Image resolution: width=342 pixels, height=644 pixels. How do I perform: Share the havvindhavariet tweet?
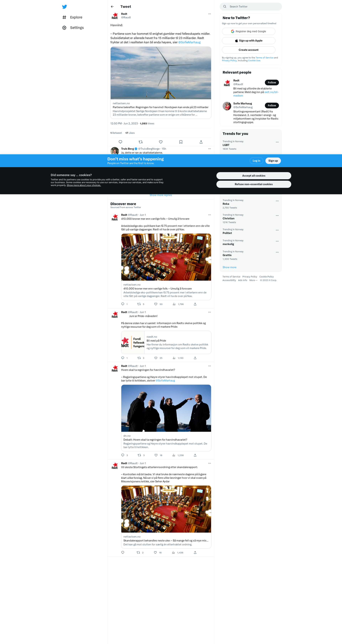click(x=195, y=455)
